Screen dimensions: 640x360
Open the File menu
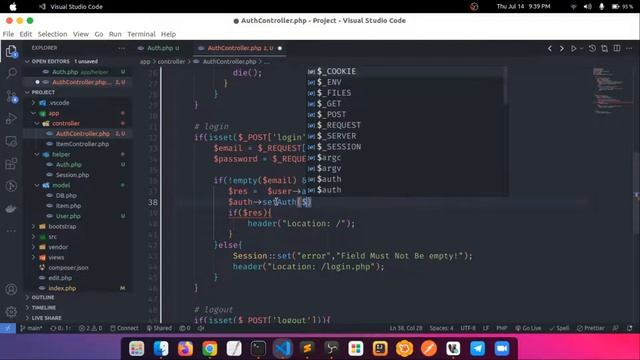pyautogui.click(x=8, y=34)
